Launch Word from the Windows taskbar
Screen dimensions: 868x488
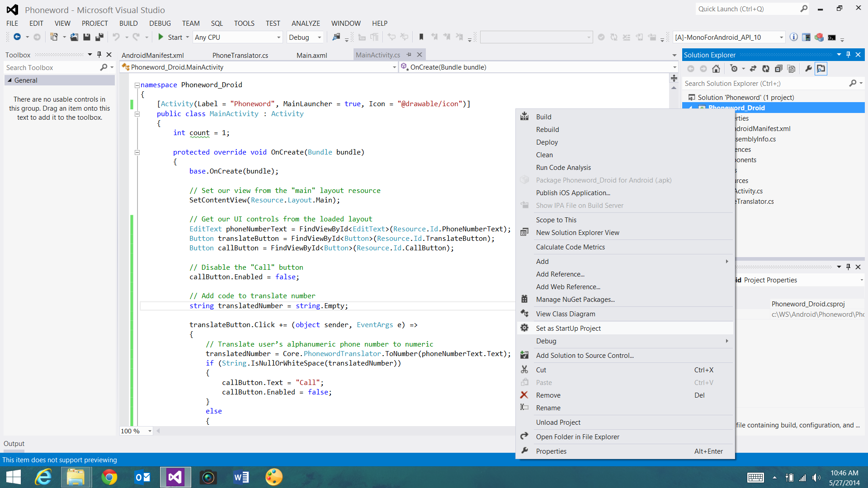tap(241, 477)
